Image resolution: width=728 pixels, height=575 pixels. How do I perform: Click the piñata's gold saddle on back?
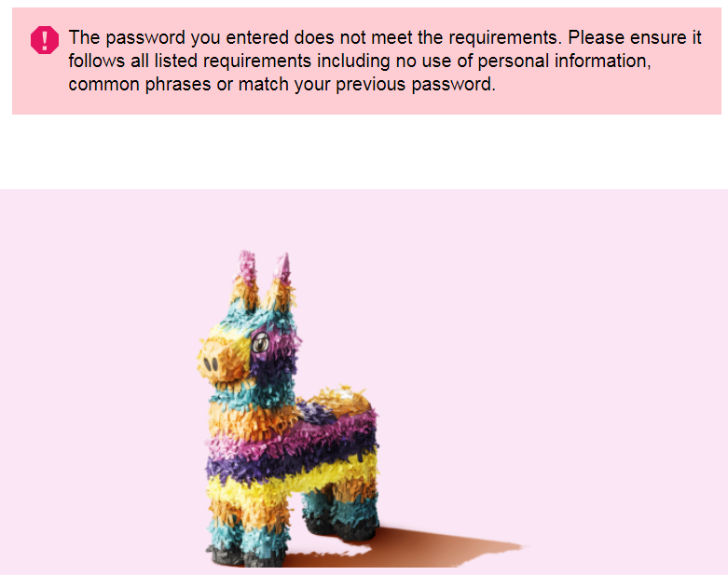coord(341,401)
